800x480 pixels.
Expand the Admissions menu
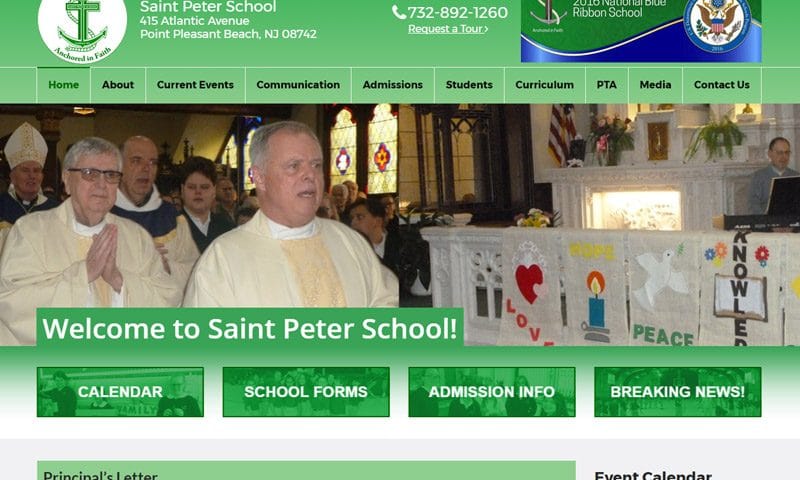pyautogui.click(x=393, y=85)
